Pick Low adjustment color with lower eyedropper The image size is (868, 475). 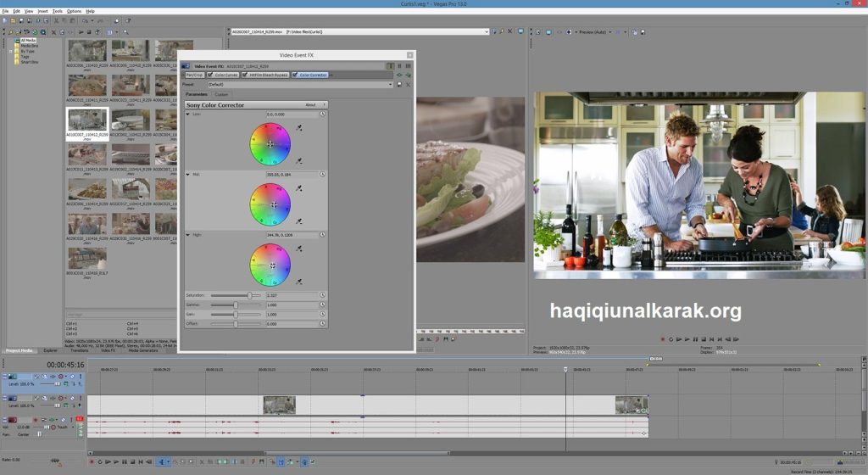(299, 161)
